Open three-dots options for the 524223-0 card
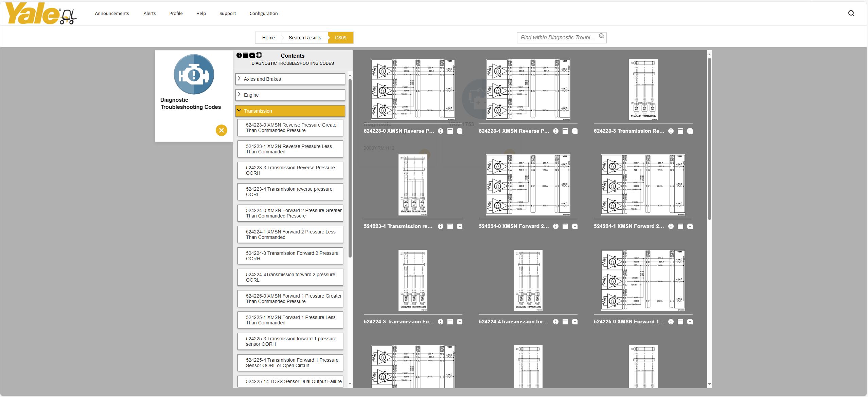This screenshot has height=397, width=868. [x=441, y=131]
